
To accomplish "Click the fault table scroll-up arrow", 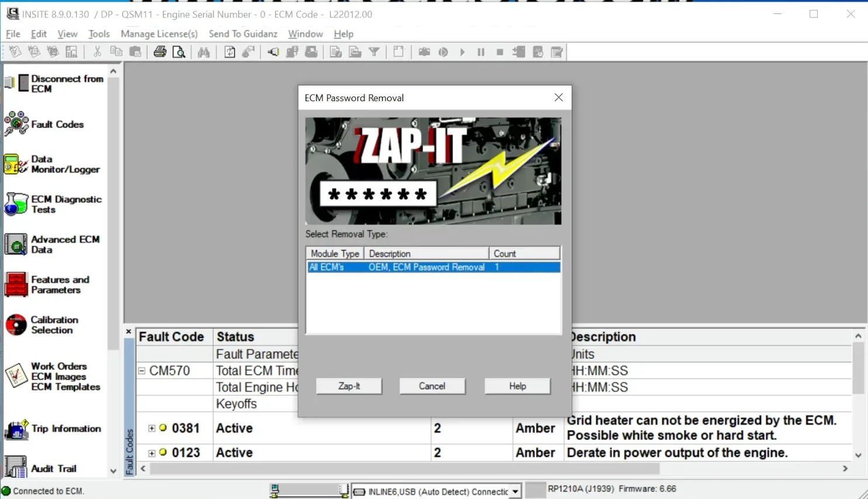I will (x=858, y=336).
